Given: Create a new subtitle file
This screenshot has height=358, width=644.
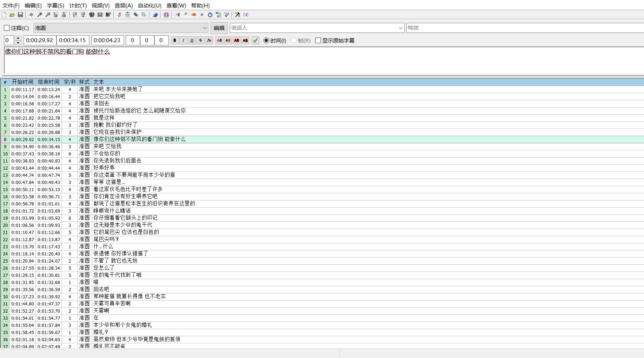Looking at the screenshot, I should tap(4, 15).
